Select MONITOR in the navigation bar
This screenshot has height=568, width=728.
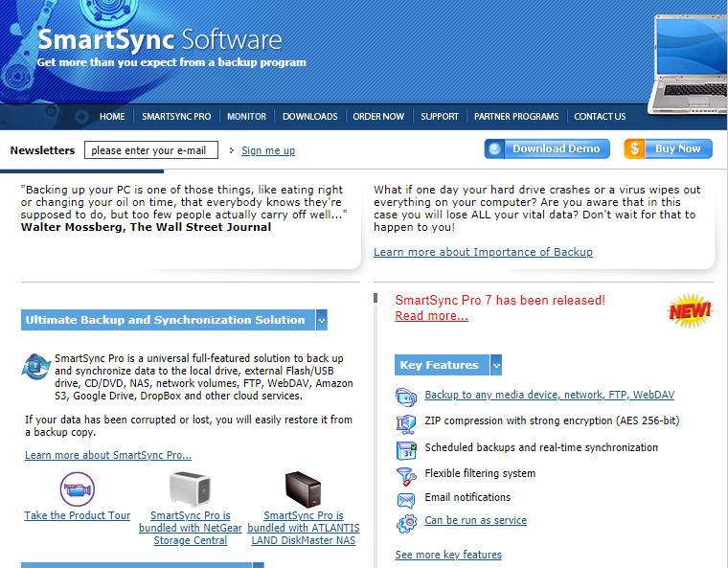pos(246,117)
